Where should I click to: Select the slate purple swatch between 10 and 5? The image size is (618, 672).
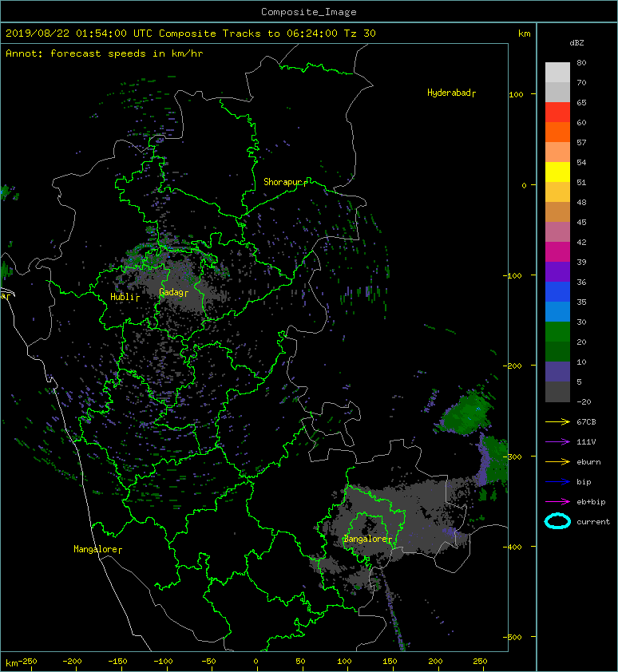(557, 371)
